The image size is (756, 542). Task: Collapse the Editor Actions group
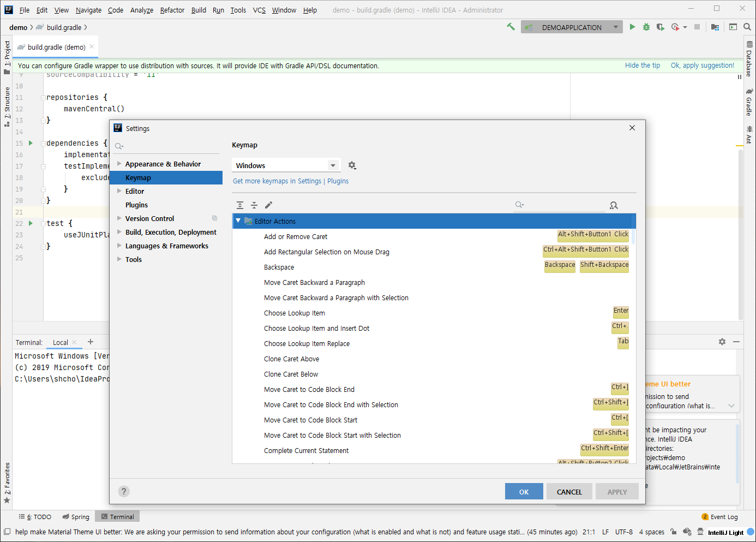238,221
